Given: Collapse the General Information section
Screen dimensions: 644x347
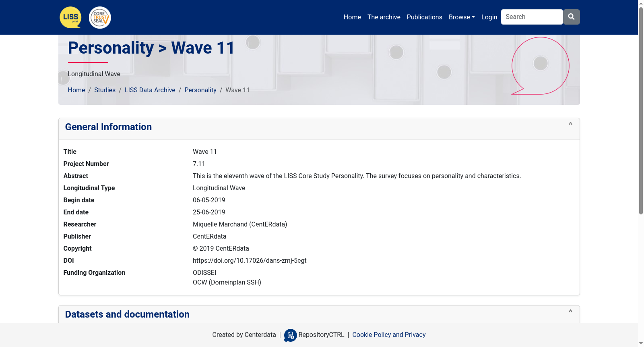Looking at the screenshot, I should [x=570, y=124].
